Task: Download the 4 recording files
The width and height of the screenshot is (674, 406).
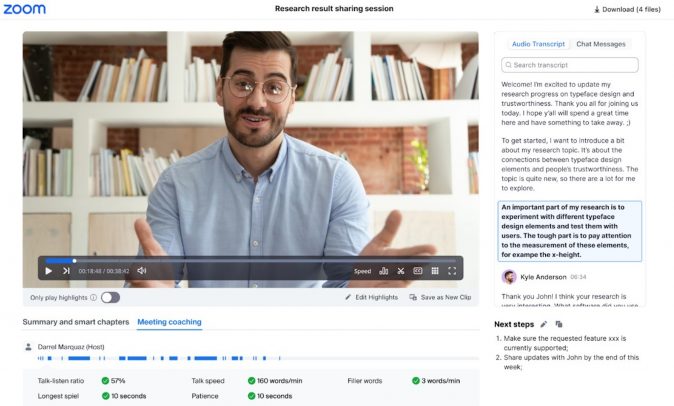Action: pyautogui.click(x=626, y=9)
